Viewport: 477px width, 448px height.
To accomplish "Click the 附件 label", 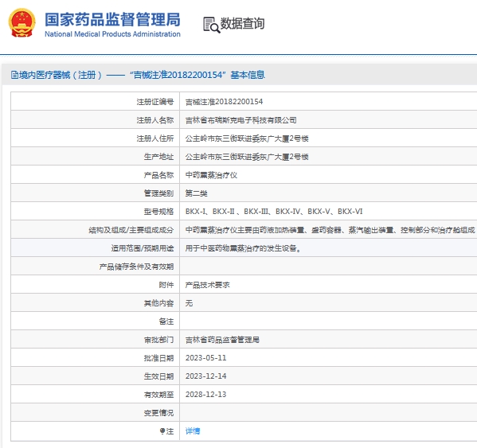I will pyautogui.click(x=166, y=285).
